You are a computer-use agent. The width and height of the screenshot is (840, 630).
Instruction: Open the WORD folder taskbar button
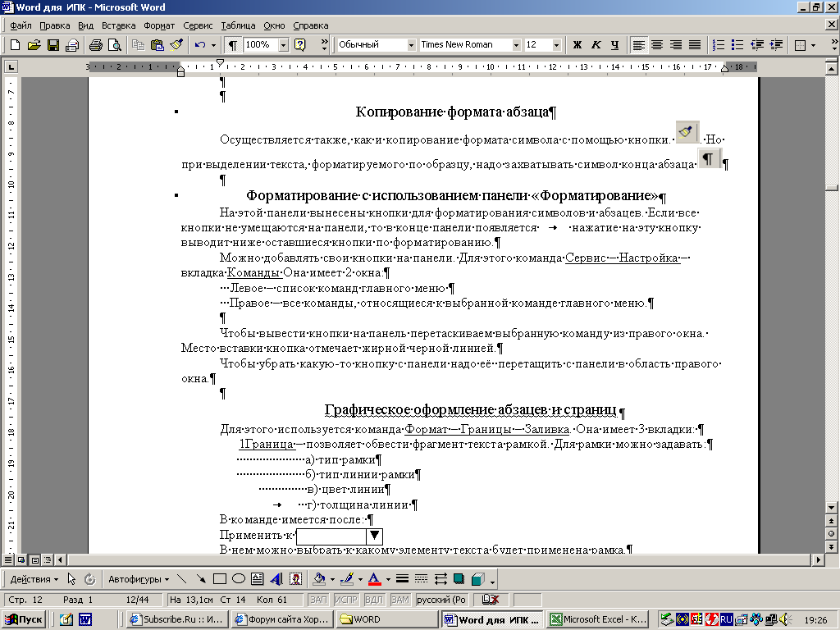click(x=387, y=619)
